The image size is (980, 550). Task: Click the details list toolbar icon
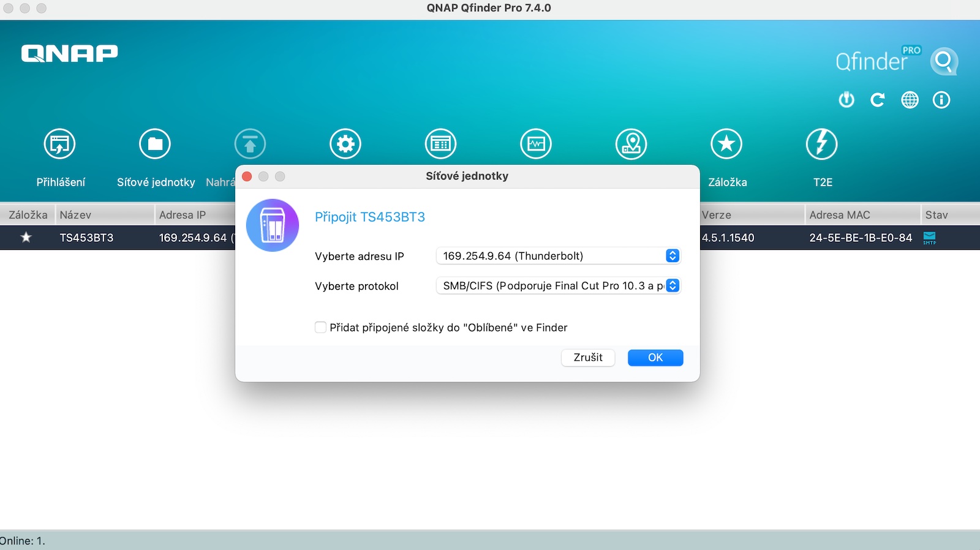coord(440,144)
